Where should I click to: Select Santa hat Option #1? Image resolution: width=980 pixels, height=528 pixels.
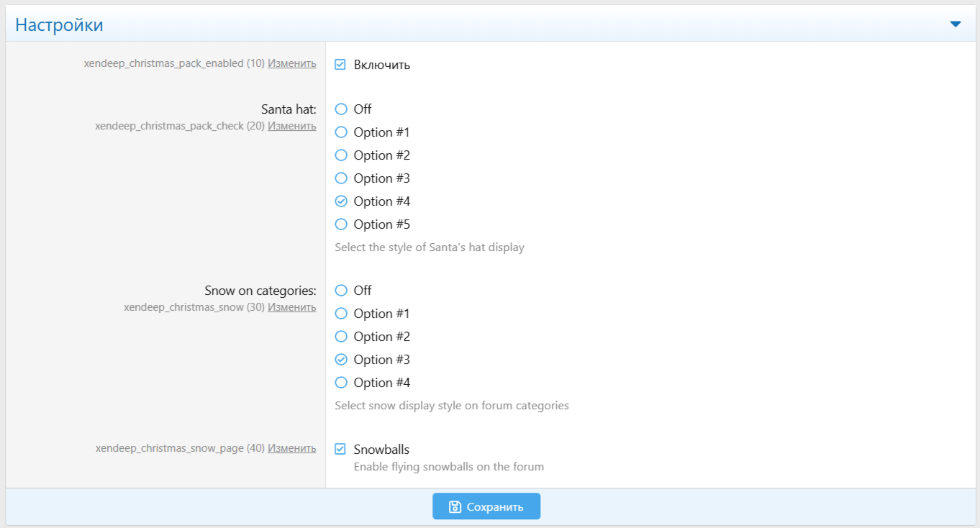click(341, 132)
